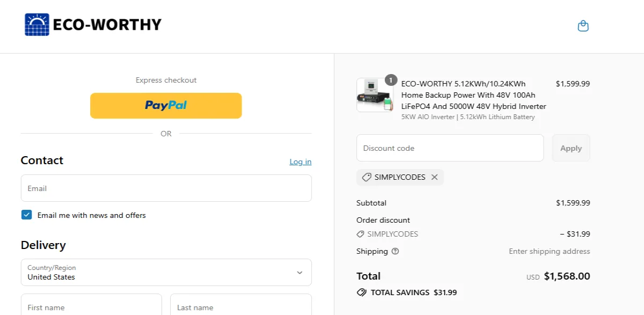Open the Log in link
Viewport: 644px width, 315px height.
300,162
